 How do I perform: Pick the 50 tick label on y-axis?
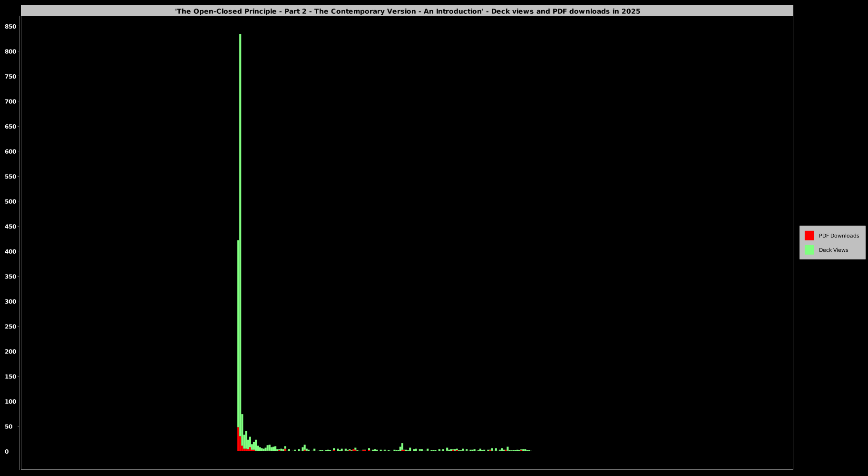coord(9,426)
